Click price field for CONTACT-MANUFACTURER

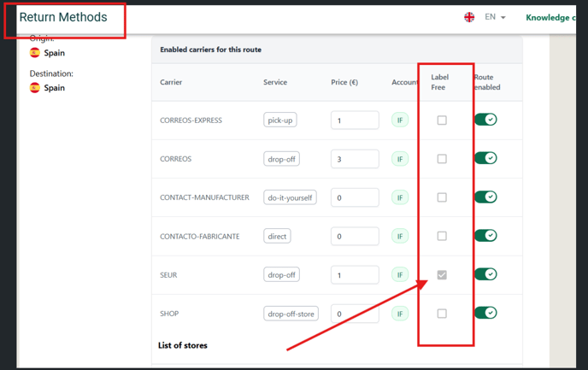[355, 197]
